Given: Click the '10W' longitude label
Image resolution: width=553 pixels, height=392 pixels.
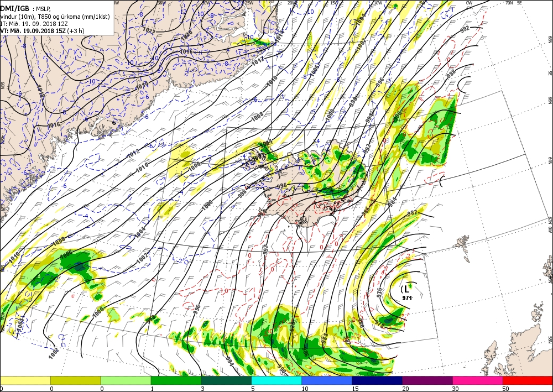Looking at the screenshot, I should tap(378, 2).
